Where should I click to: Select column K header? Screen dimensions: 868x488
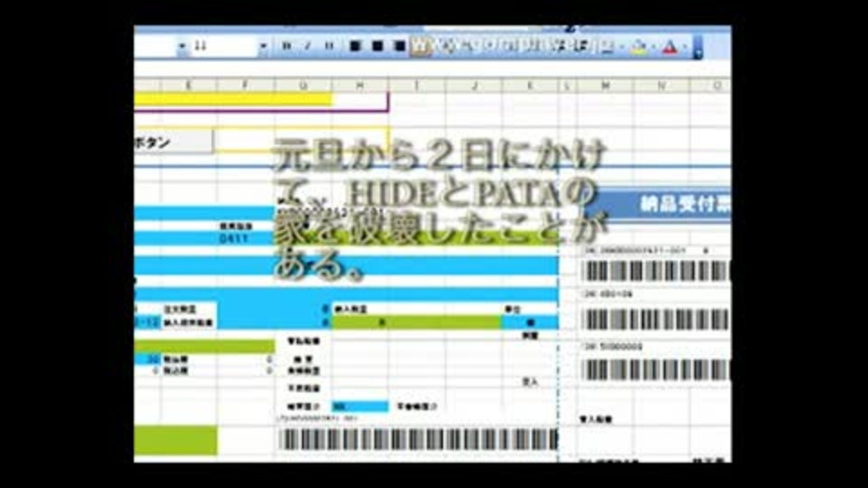pos(531,85)
